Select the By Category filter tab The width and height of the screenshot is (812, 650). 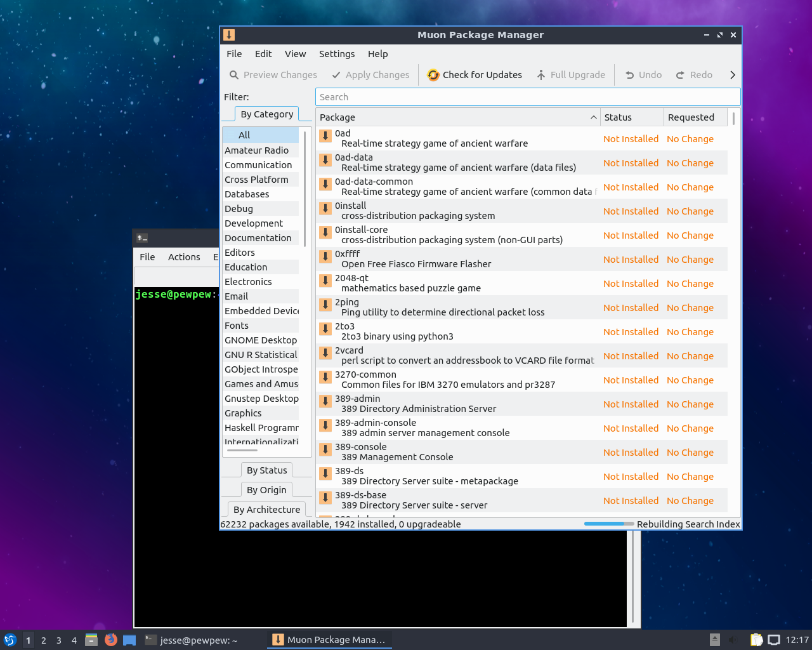coord(266,114)
